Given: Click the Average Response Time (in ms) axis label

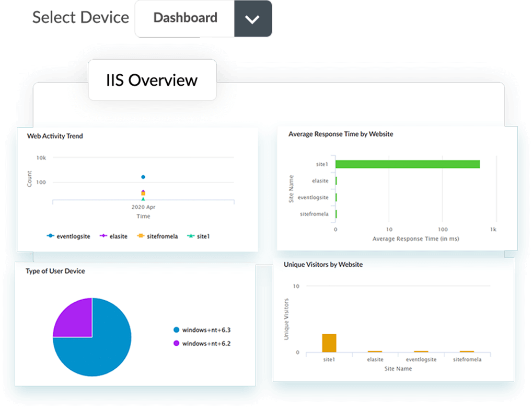Looking at the screenshot, I should pos(415,239).
